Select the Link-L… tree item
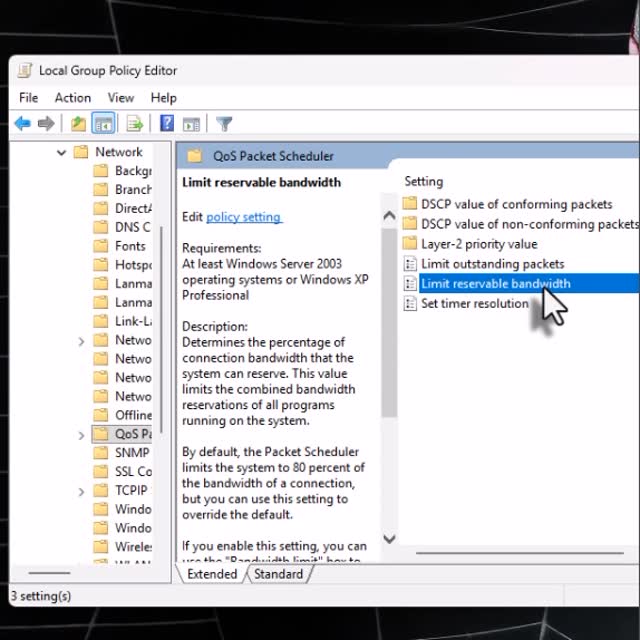The width and height of the screenshot is (640, 640). point(133,321)
